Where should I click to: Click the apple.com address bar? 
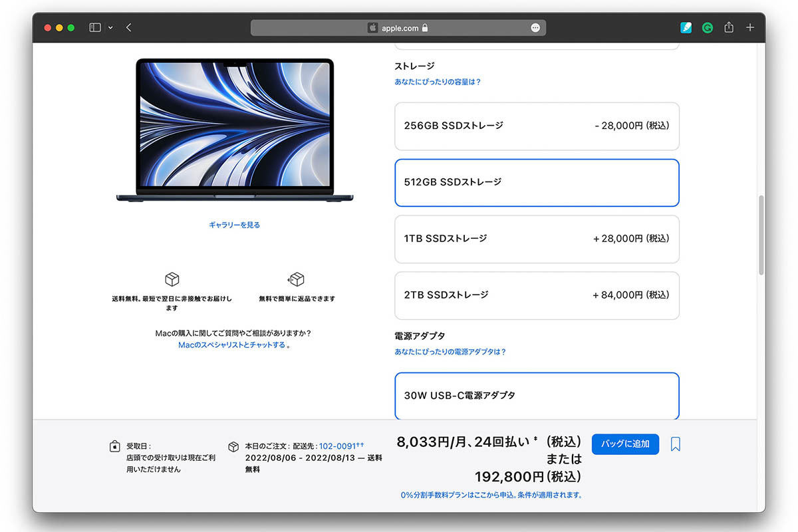click(398, 28)
